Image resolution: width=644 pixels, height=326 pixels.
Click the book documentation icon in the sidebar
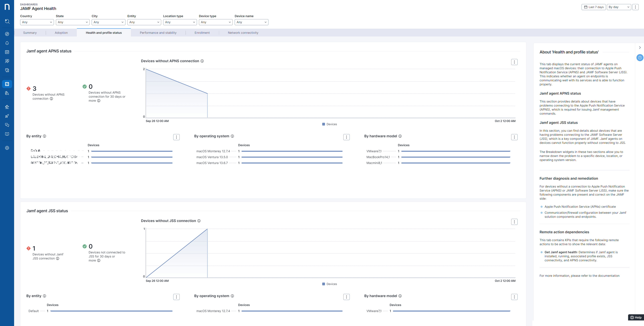[x=7, y=134]
